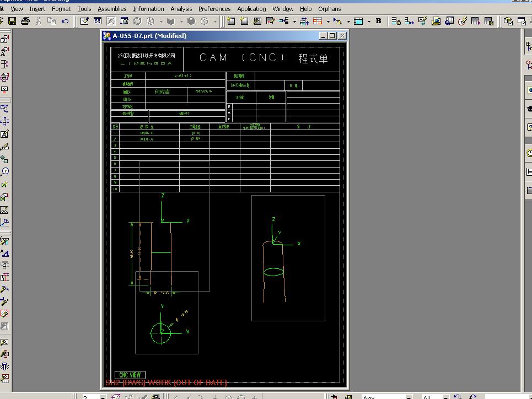Click the red and orange grid table icon

point(318,21)
